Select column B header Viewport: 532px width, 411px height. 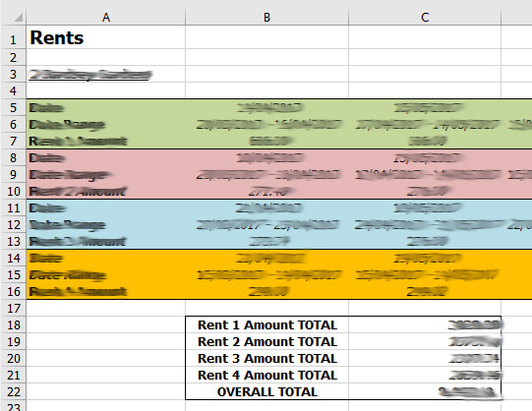pyautogui.click(x=267, y=17)
